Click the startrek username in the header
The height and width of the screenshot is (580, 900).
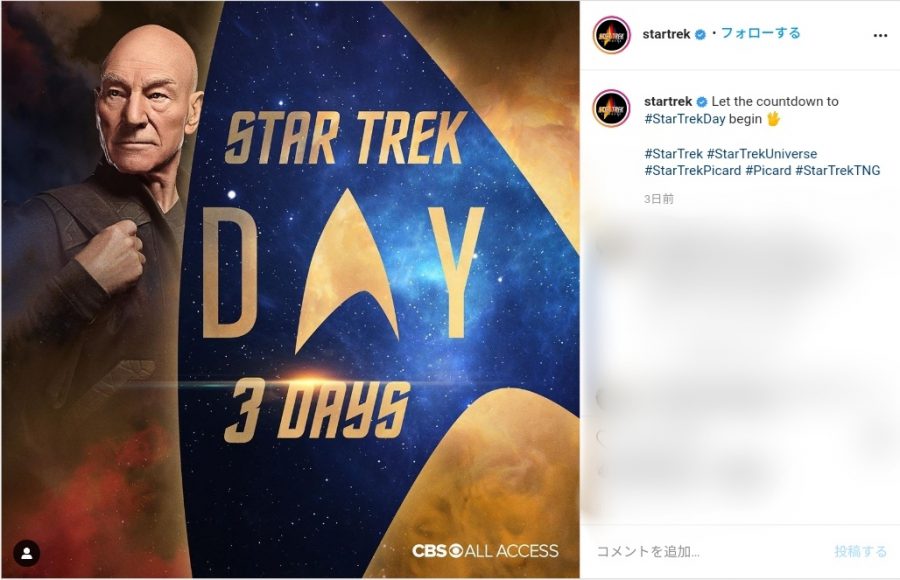[666, 34]
